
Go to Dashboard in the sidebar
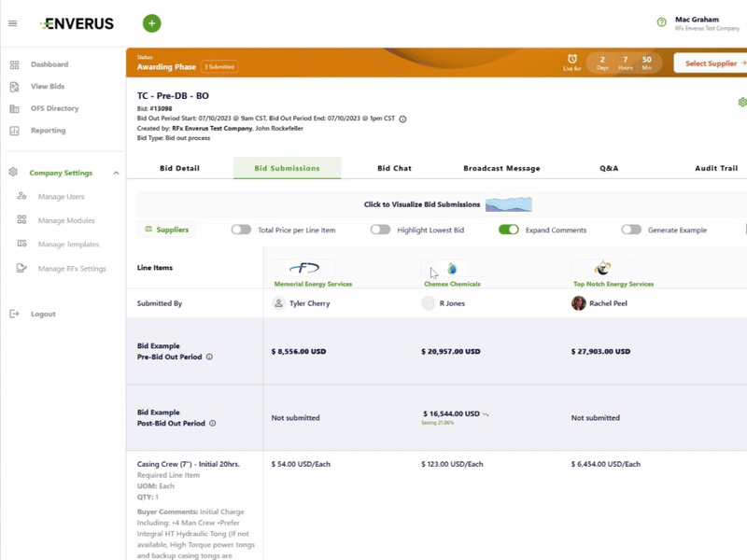point(49,64)
